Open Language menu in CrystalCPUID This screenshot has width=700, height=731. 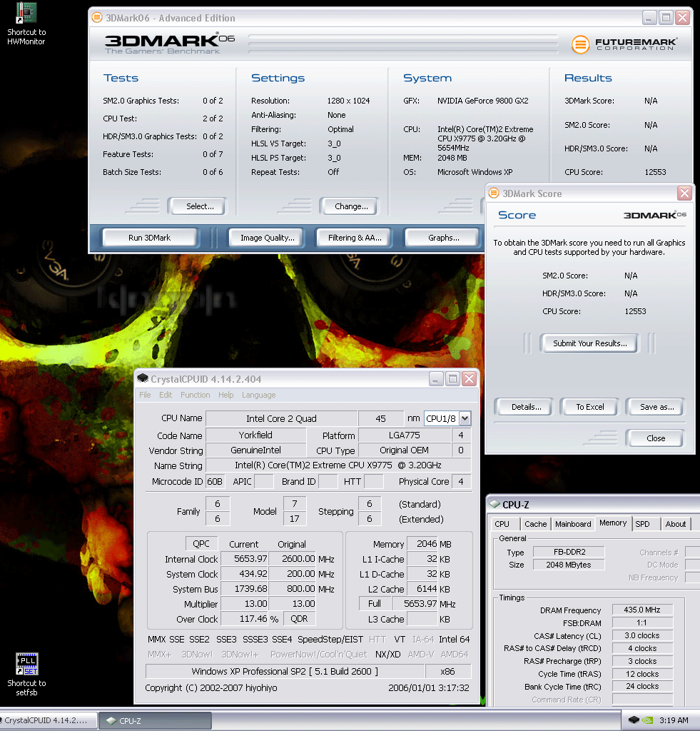click(258, 395)
